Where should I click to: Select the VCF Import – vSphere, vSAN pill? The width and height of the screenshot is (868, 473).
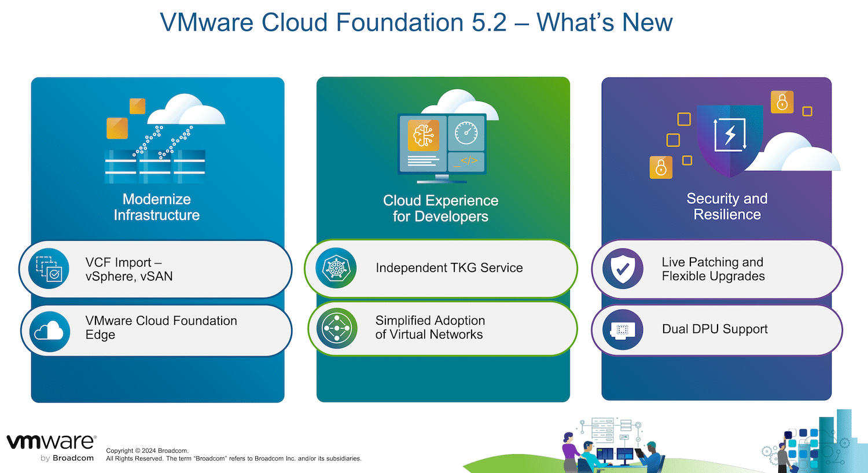pos(155,269)
